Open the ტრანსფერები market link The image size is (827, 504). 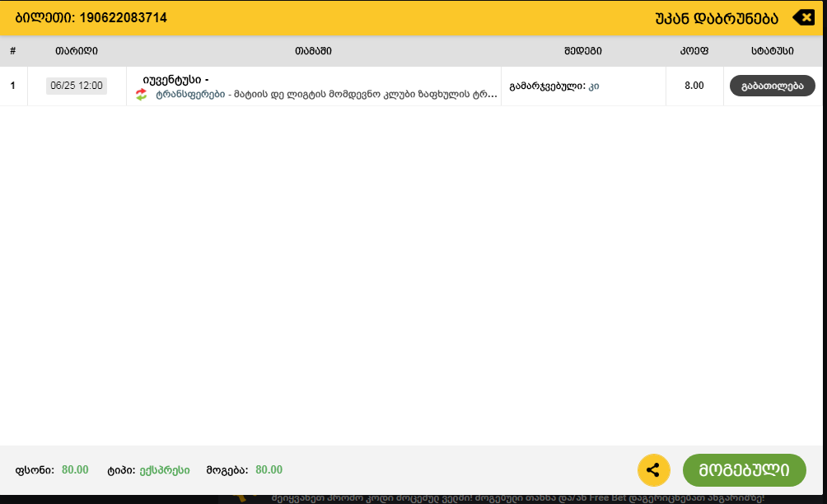[189, 94]
